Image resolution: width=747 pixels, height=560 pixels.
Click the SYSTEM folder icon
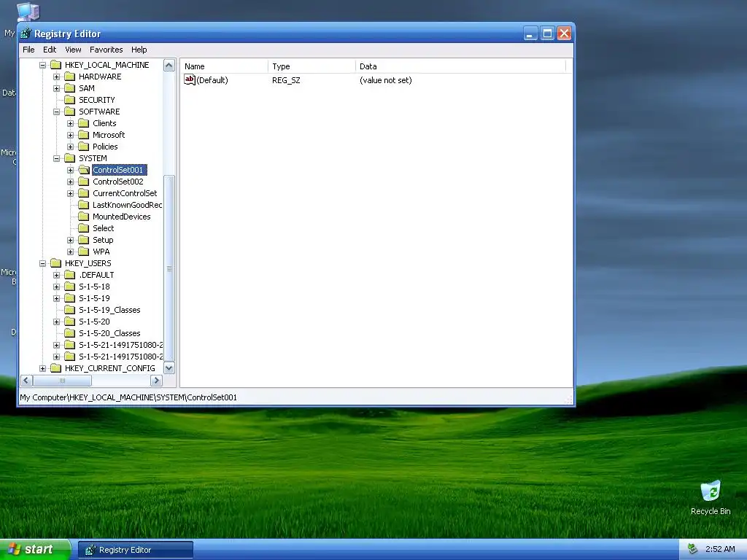point(69,157)
